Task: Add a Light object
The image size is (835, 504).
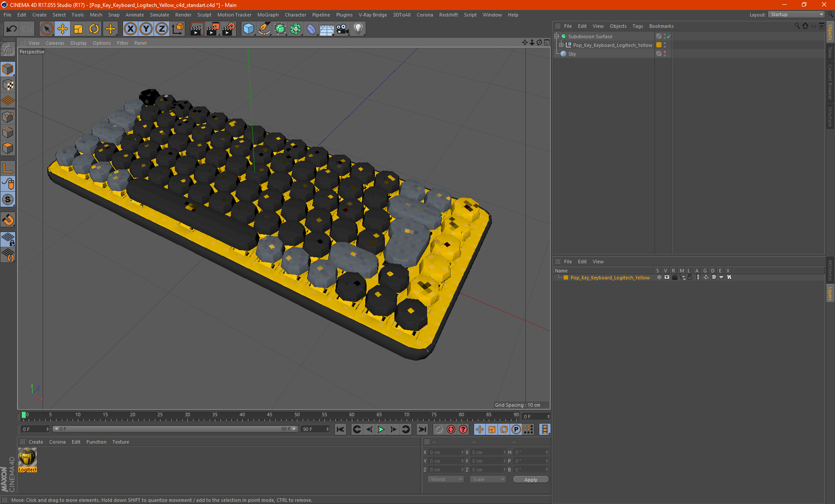Action: coord(358,29)
